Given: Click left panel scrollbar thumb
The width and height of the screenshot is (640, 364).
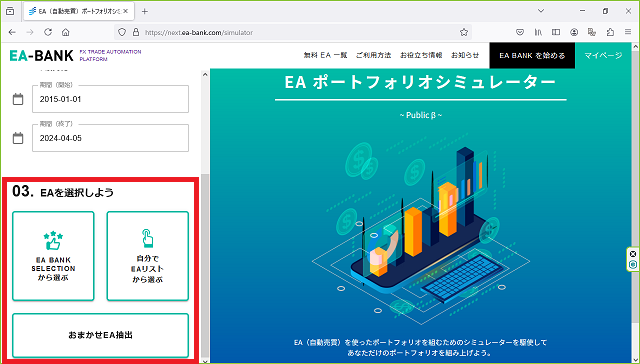Looking at the screenshot, I should click(x=205, y=267).
